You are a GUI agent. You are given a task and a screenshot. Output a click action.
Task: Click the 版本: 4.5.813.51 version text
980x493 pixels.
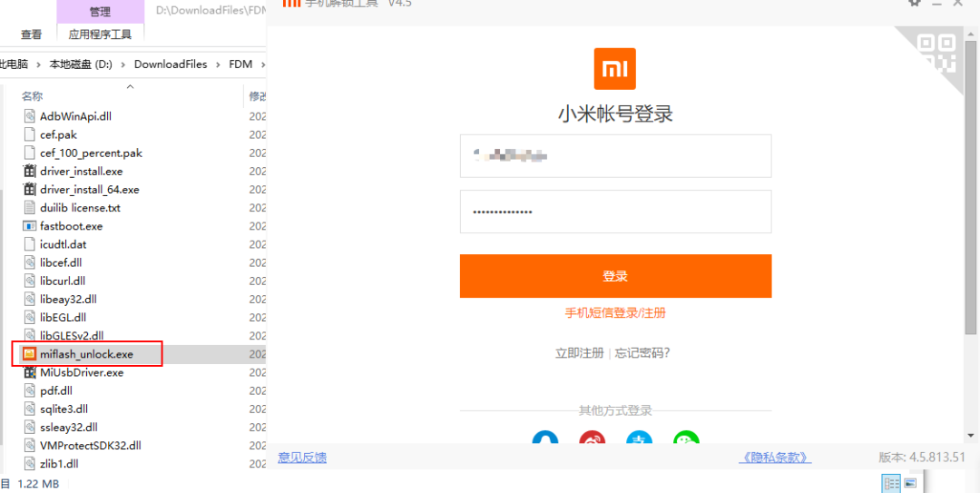(922, 458)
